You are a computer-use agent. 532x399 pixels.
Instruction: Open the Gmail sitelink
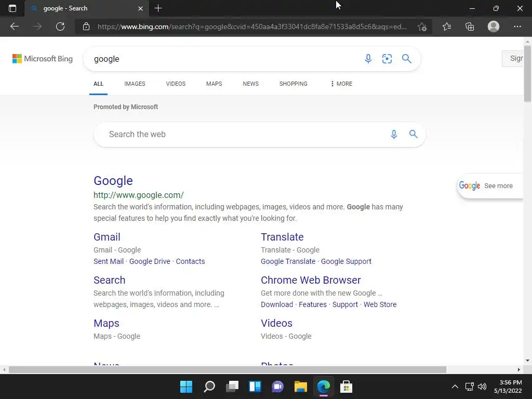[x=107, y=237]
